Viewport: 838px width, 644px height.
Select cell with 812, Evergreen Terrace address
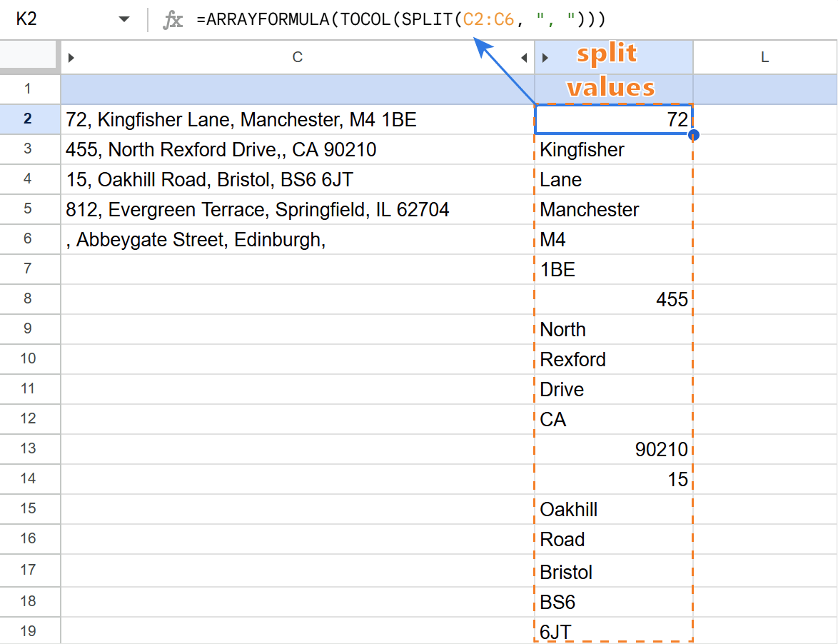click(x=298, y=209)
